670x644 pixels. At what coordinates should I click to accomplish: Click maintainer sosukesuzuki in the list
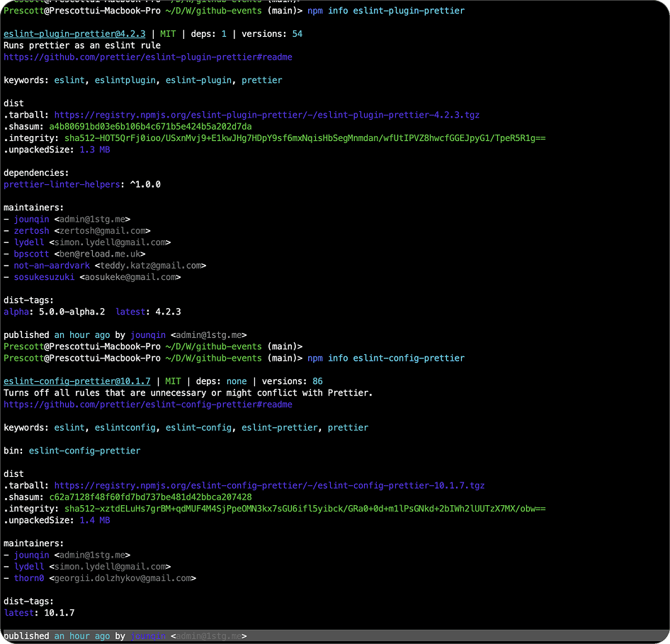click(x=44, y=277)
